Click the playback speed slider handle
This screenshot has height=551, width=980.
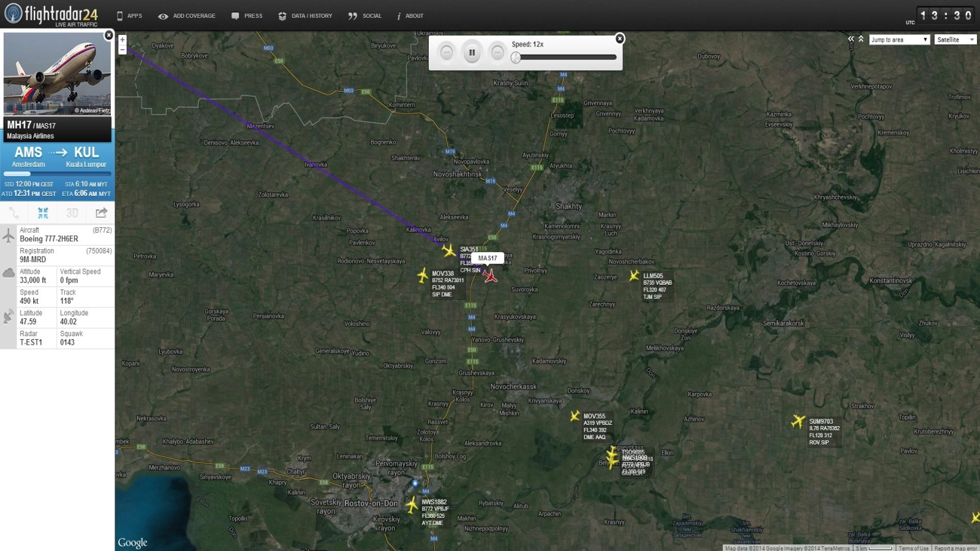coord(516,58)
